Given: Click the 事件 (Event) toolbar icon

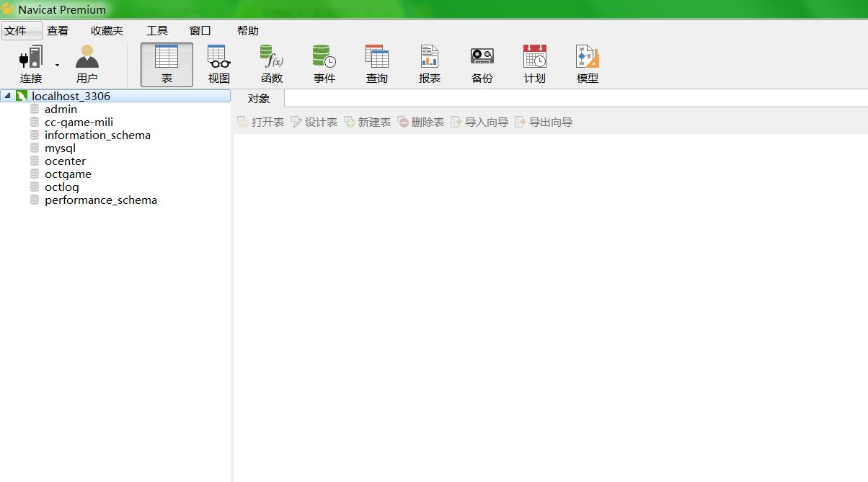Looking at the screenshot, I should coord(324,58).
